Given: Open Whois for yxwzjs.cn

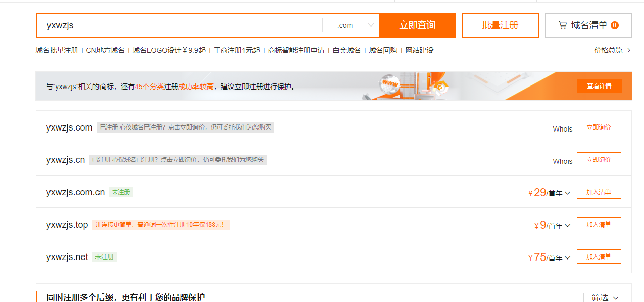Looking at the screenshot, I should coord(562,161).
